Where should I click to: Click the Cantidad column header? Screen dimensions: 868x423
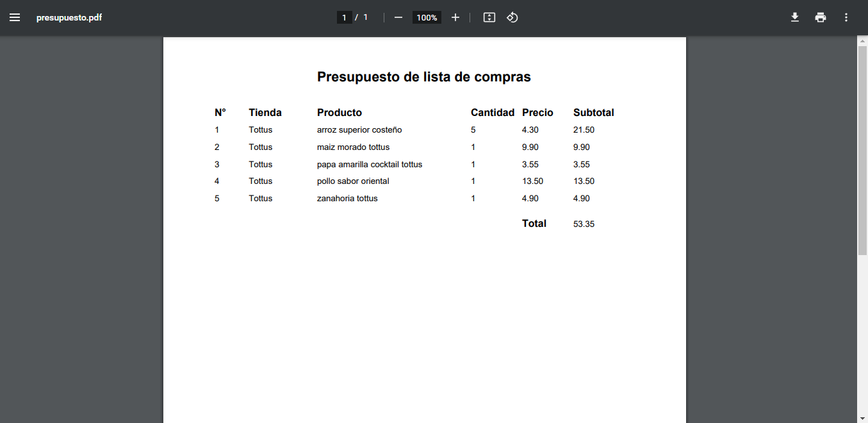493,112
